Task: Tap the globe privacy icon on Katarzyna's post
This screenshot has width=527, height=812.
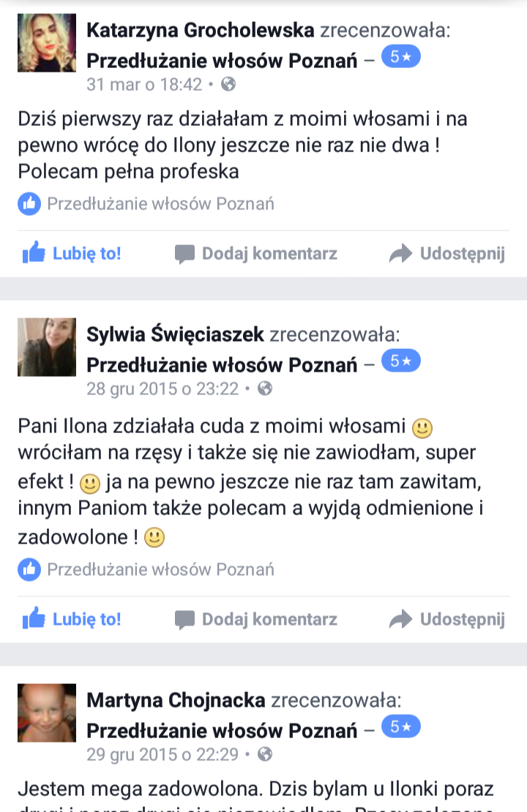Action: (x=228, y=84)
